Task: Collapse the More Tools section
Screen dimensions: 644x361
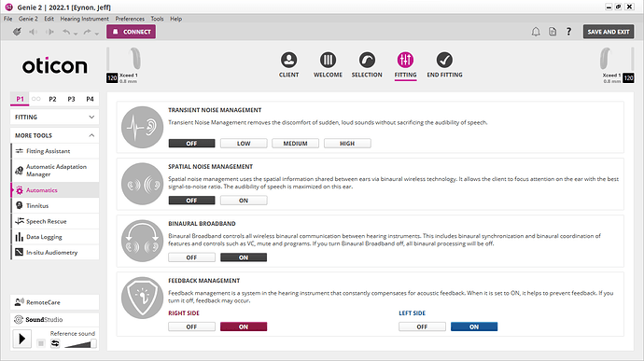Action: tap(91, 135)
